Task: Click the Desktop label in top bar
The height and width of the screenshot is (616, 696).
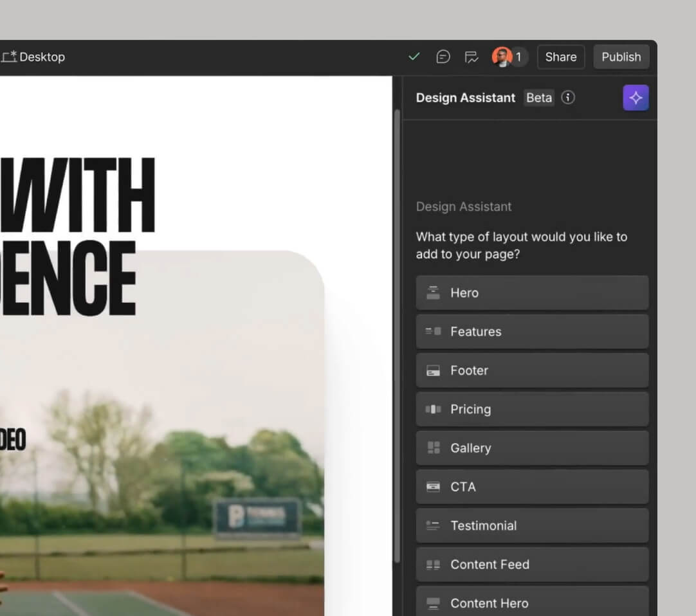Action: pyautogui.click(x=42, y=57)
